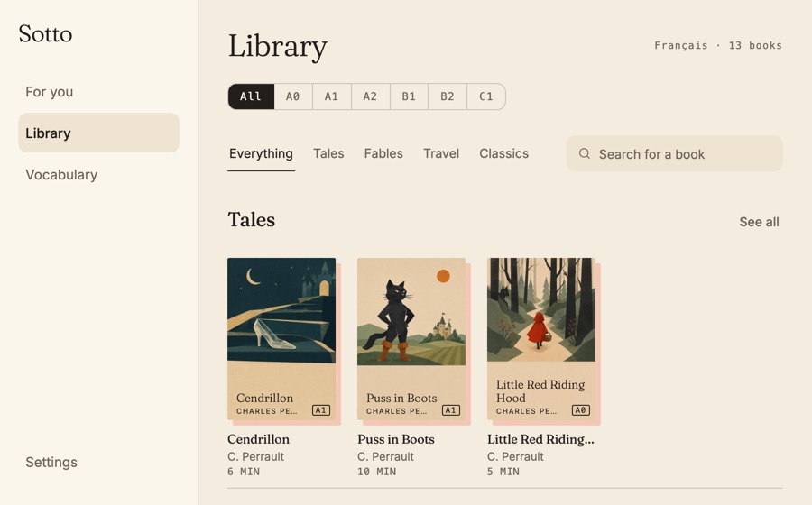Click the Library page heading
Screen dimensions: 812x505
[278, 47]
